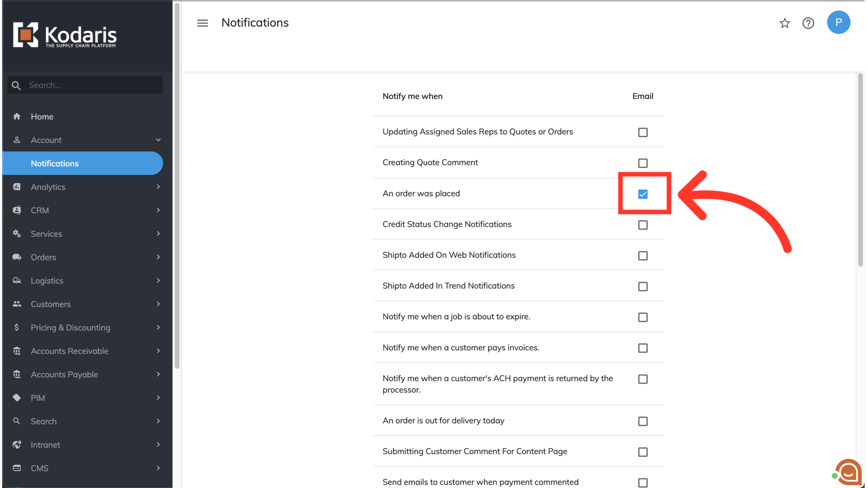This screenshot has height=488, width=868.
Task: Click the hamburger menu icon
Action: tap(203, 23)
